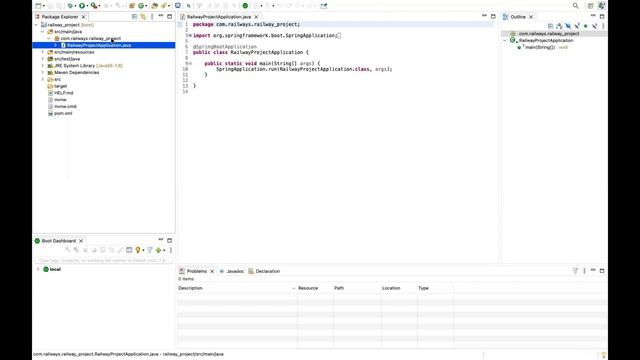The height and width of the screenshot is (360, 640).
Task: Collapse the src/main/java folder
Action: [42, 31]
